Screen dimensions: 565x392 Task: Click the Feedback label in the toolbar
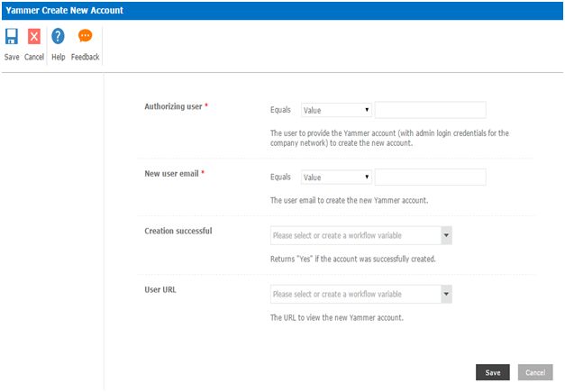85,57
